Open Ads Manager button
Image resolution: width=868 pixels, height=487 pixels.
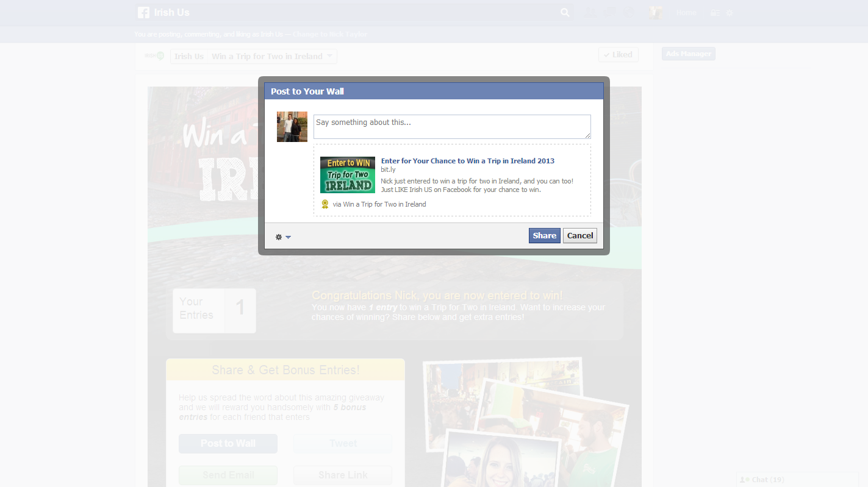[x=689, y=54]
